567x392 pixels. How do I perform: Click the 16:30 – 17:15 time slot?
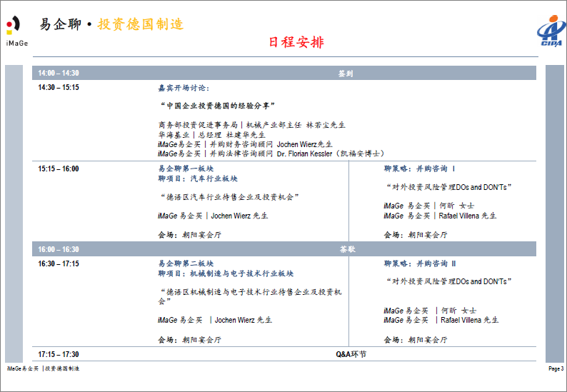[x=59, y=263]
